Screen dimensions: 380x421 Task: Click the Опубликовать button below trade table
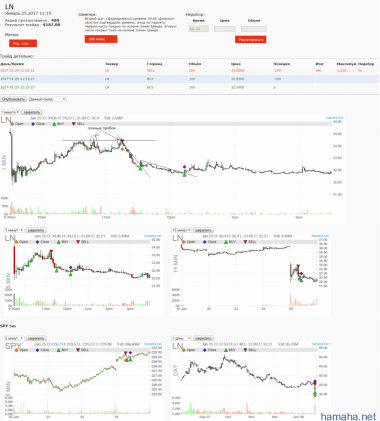pos(13,99)
